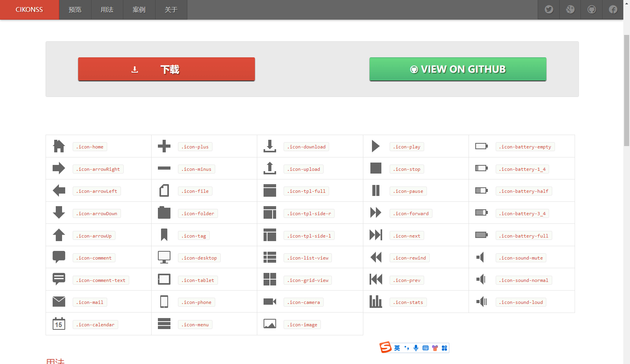Click the play triangle icon
This screenshot has width=630, height=364.
[x=376, y=146]
